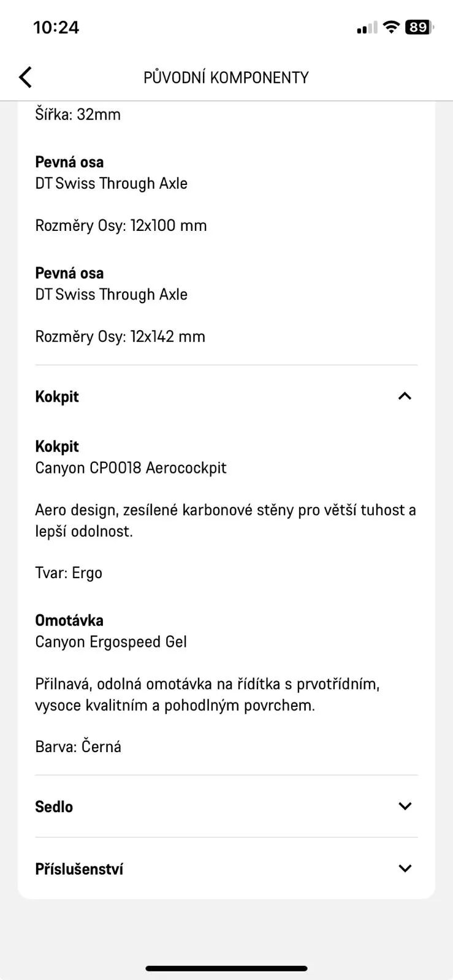This screenshot has width=453, height=980.
Task: Tap the 10:24 clock in status bar
Action: pyautogui.click(x=56, y=28)
